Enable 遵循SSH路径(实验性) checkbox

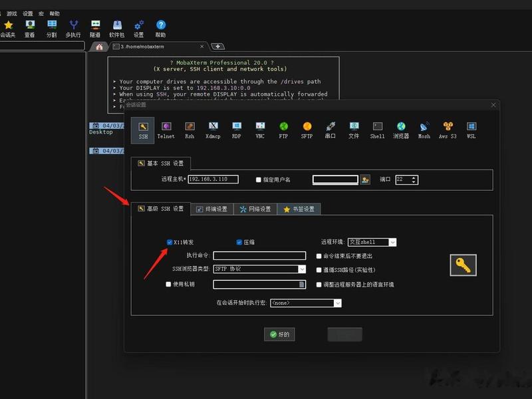319,270
